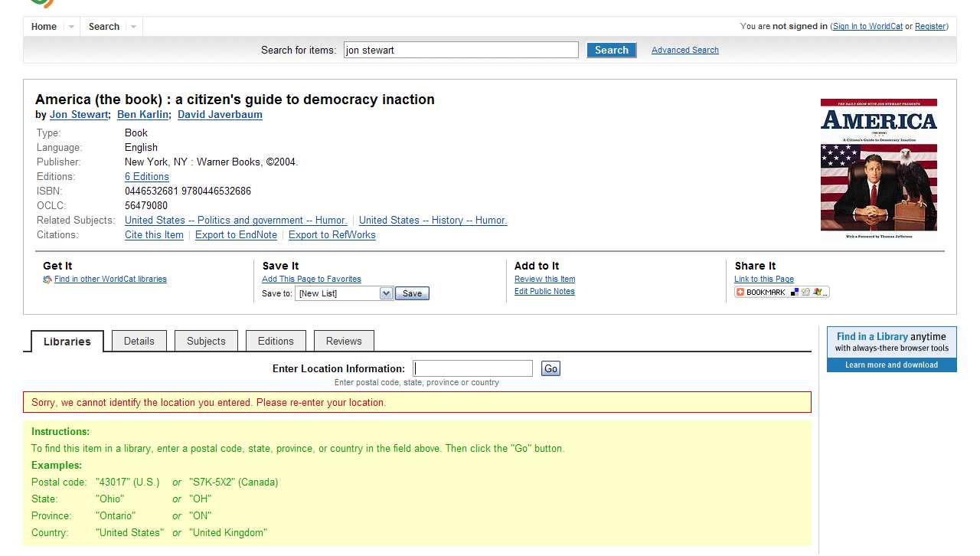
Task: Open United States Politics and government Humor subject
Action: coord(236,221)
